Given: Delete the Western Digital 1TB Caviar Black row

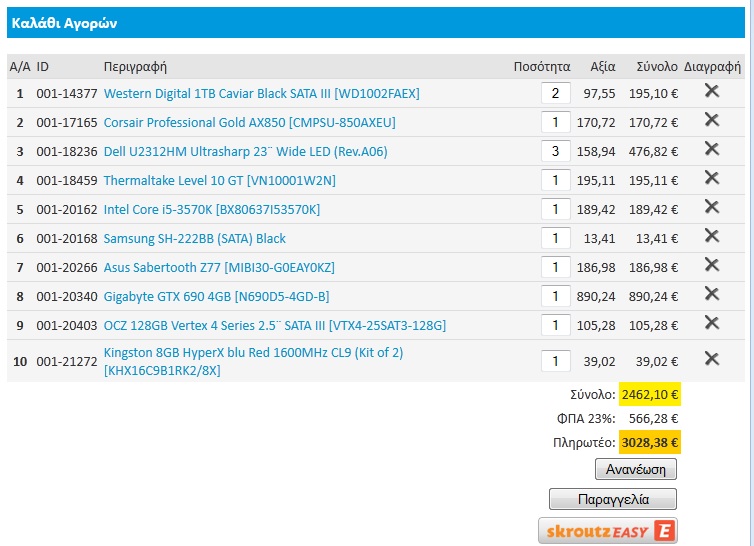Looking at the screenshot, I should coord(712,90).
